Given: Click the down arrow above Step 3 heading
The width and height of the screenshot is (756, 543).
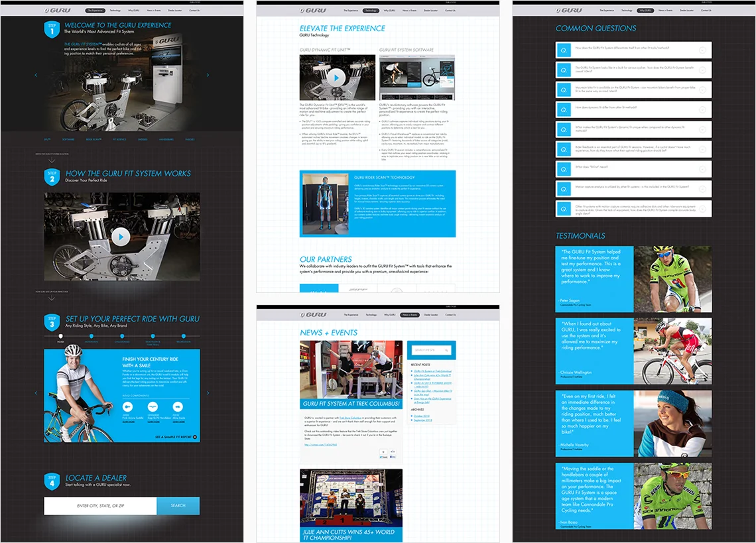Looking at the screenshot, I should click(52, 298).
